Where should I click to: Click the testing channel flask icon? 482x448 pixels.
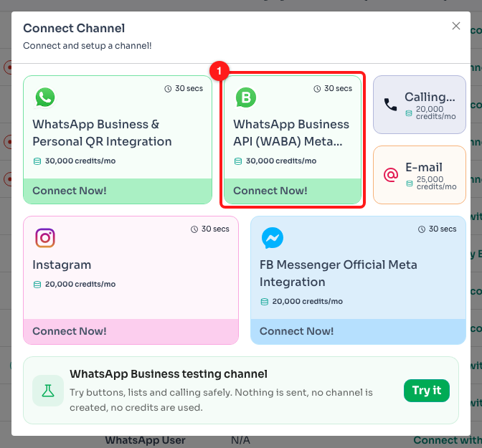pos(48,391)
